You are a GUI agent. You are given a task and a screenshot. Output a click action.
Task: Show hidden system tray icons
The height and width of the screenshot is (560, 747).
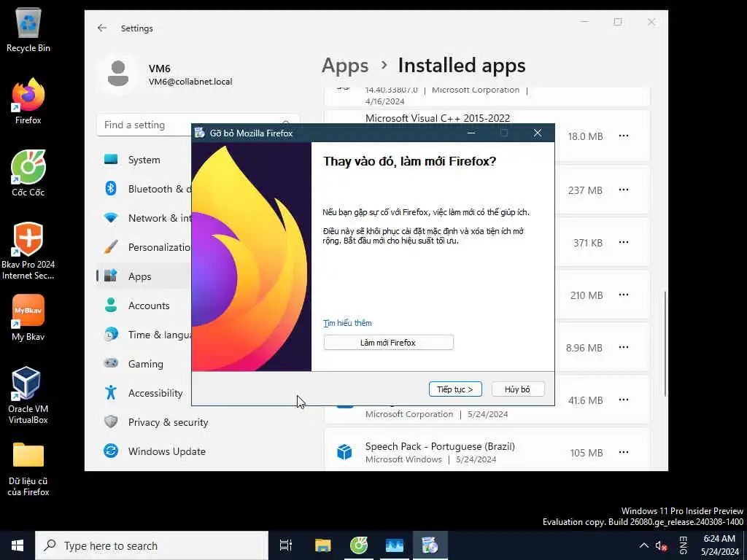tap(643, 545)
